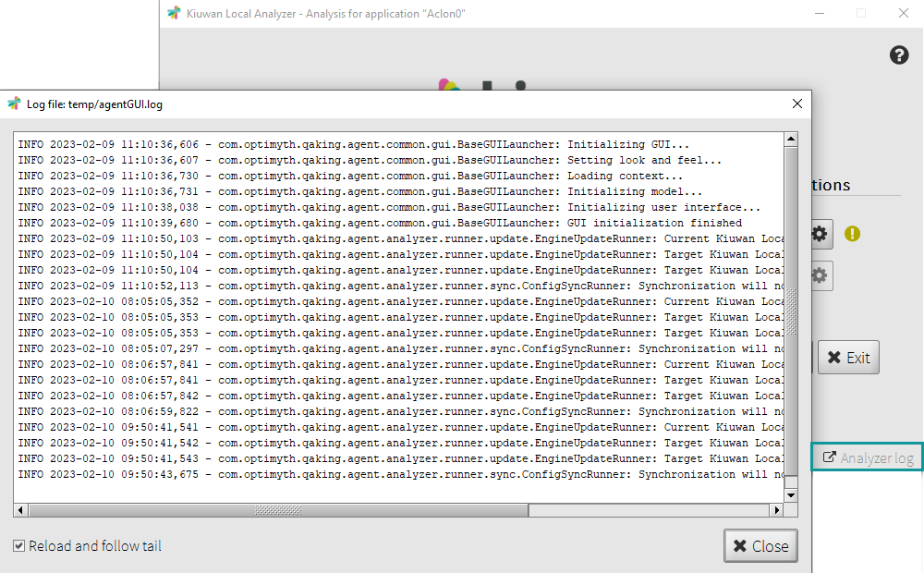Click the yellow warning exclamation icon
This screenshot has height=573, width=924.
point(851,234)
